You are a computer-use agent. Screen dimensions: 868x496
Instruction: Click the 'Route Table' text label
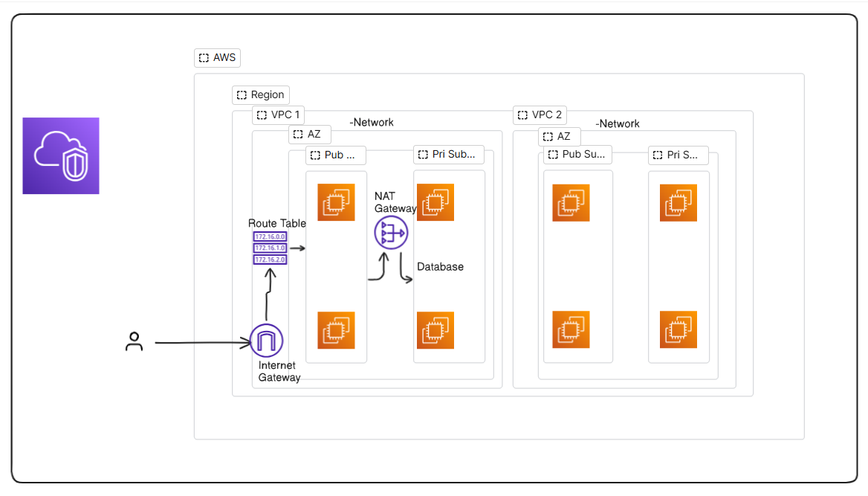276,223
